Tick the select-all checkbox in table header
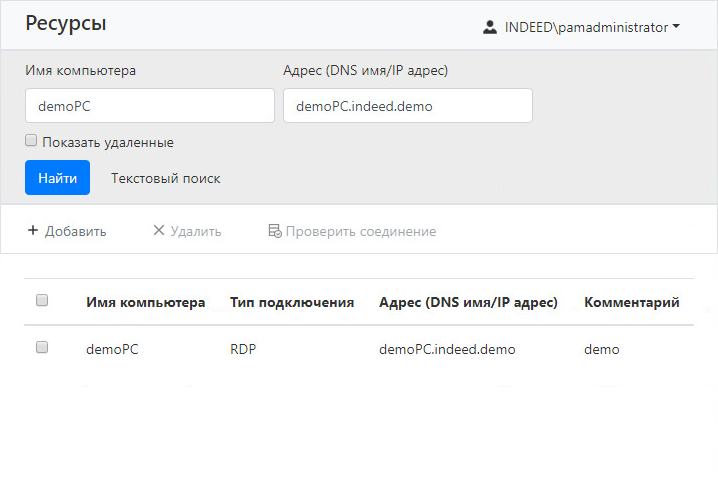Viewport: 718px width, 481px height. [x=42, y=300]
